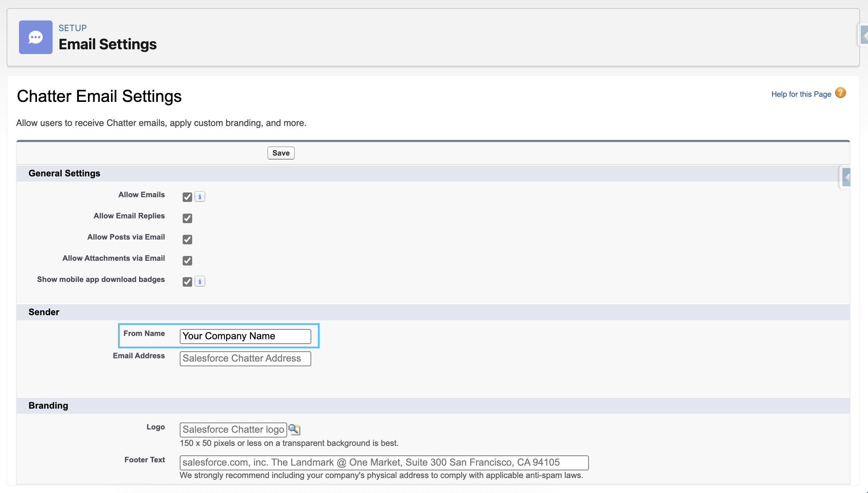Click the Chatter speech bubble setup icon

36,37
